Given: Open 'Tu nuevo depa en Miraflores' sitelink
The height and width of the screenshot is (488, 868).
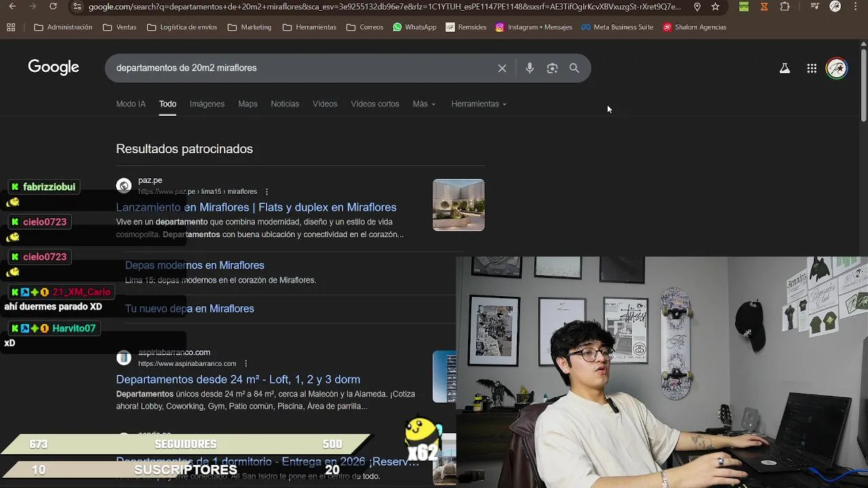Looking at the screenshot, I should 189,308.
